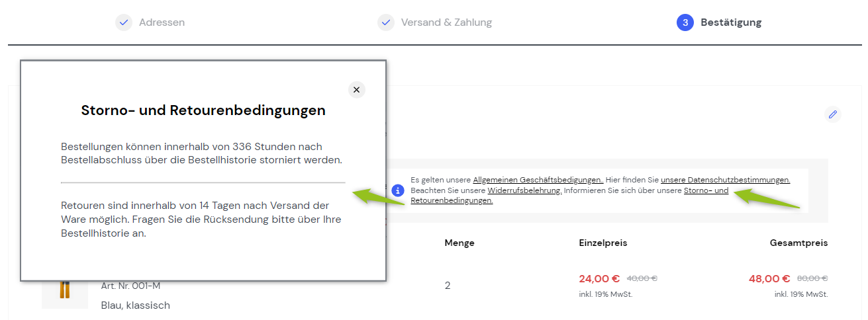Viewport: 868px width, 320px height.
Task: Click the total price 48,00 €
Action: pyautogui.click(x=769, y=279)
